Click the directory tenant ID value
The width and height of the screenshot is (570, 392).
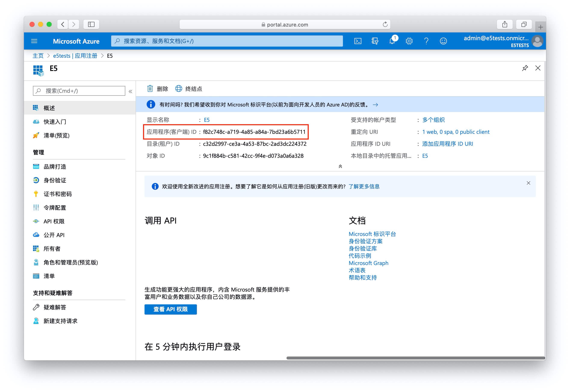(255, 144)
